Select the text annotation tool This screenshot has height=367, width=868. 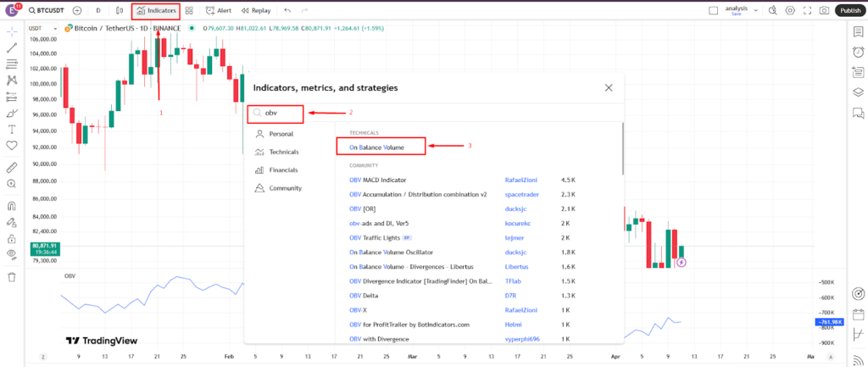12,129
